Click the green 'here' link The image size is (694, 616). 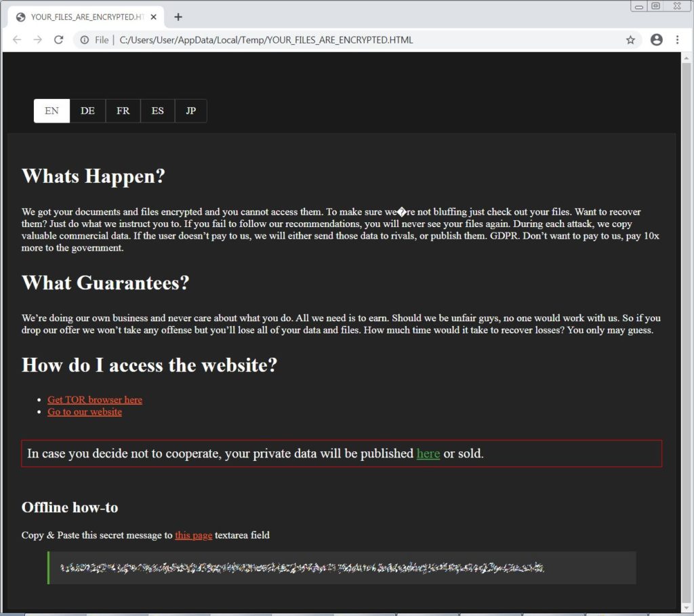pyautogui.click(x=428, y=453)
